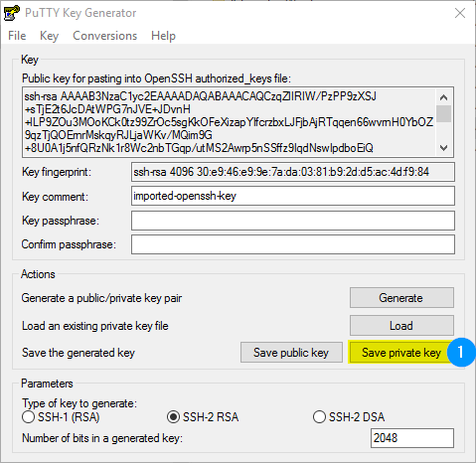Screen dimensions: 476x463
Task: Open the Help menu
Action: [163, 36]
